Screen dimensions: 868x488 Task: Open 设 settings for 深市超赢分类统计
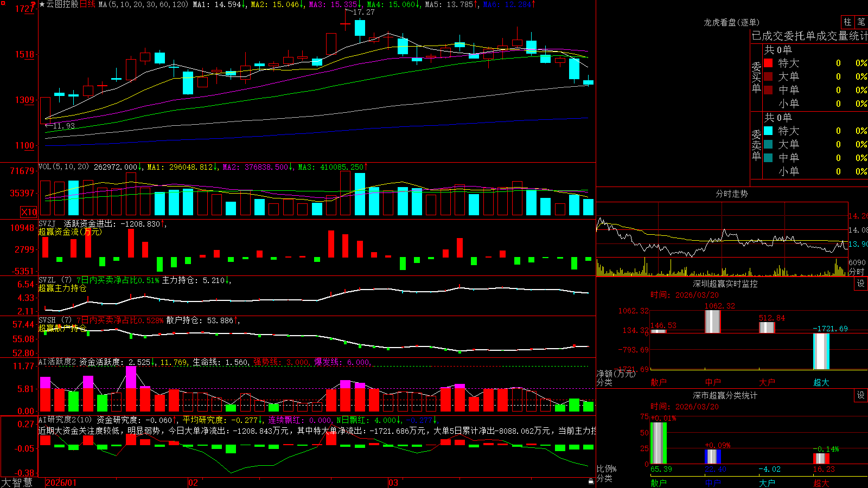pyautogui.click(x=861, y=395)
